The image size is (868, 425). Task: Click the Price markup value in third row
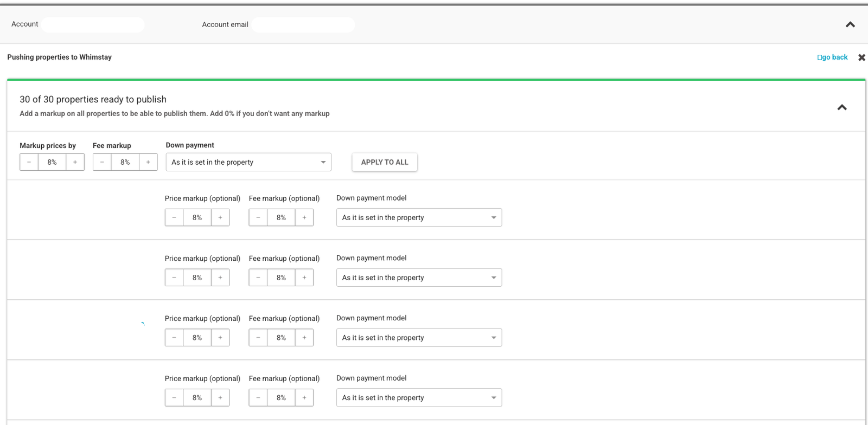pyautogui.click(x=197, y=338)
